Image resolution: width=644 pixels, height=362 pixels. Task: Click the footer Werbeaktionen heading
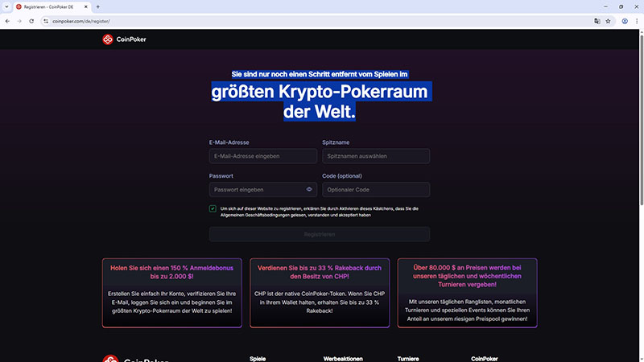(343, 359)
